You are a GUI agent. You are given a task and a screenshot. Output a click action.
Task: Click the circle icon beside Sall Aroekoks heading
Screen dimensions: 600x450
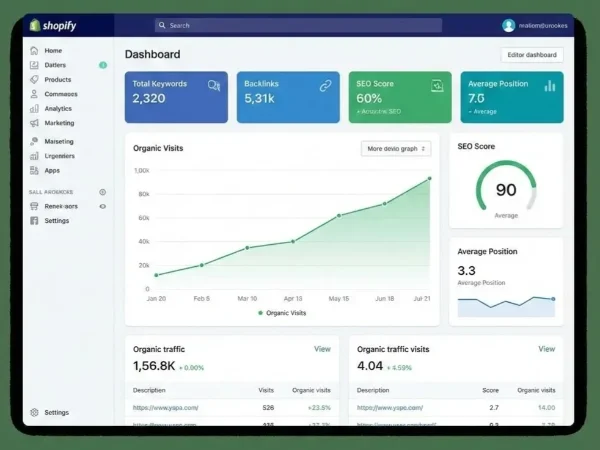[x=102, y=191]
